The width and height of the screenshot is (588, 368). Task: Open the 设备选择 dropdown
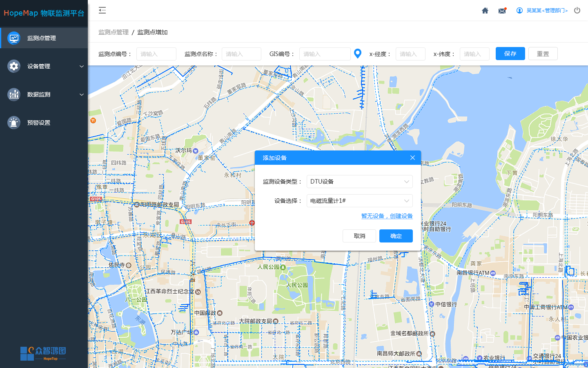(359, 201)
